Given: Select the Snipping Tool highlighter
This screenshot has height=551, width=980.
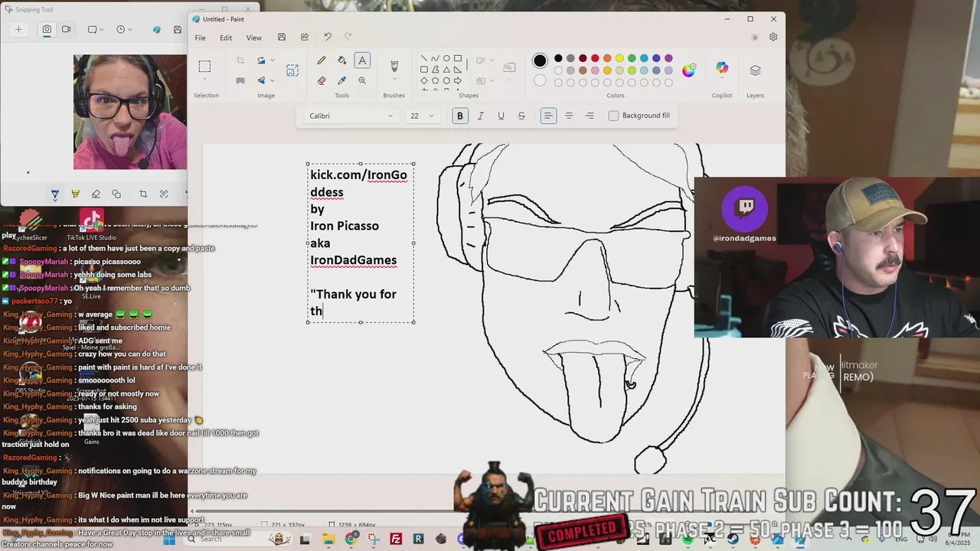Looking at the screenshot, I should click(75, 194).
